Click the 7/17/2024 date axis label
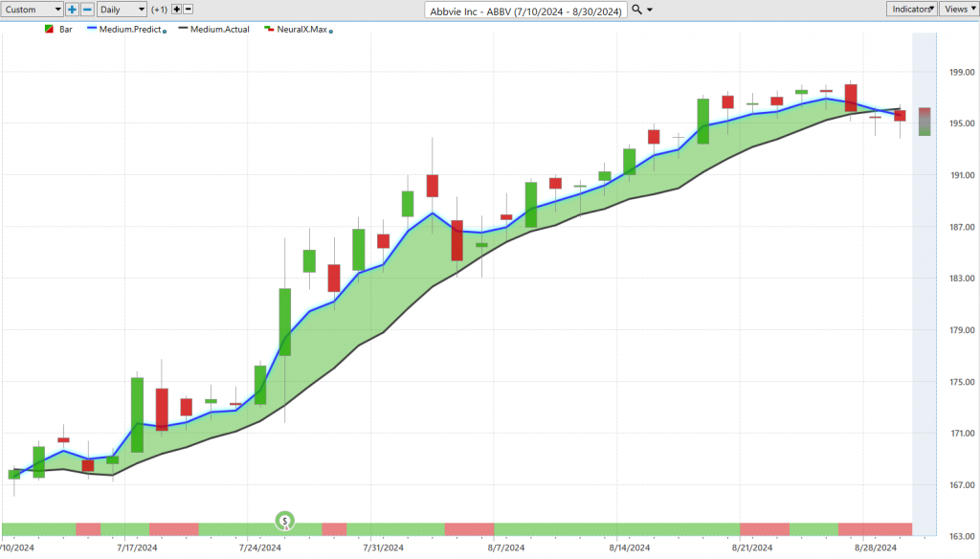The height and width of the screenshot is (559, 980). pyautogui.click(x=137, y=548)
